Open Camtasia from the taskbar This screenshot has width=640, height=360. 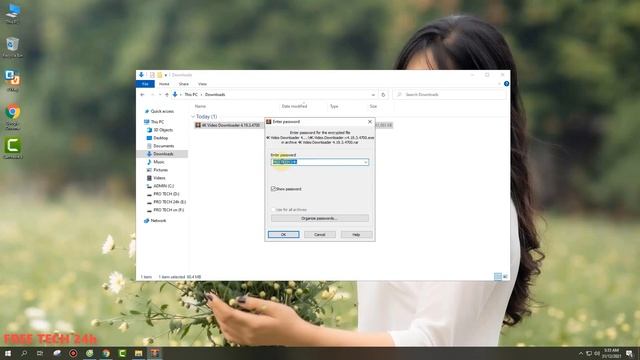[122, 353]
